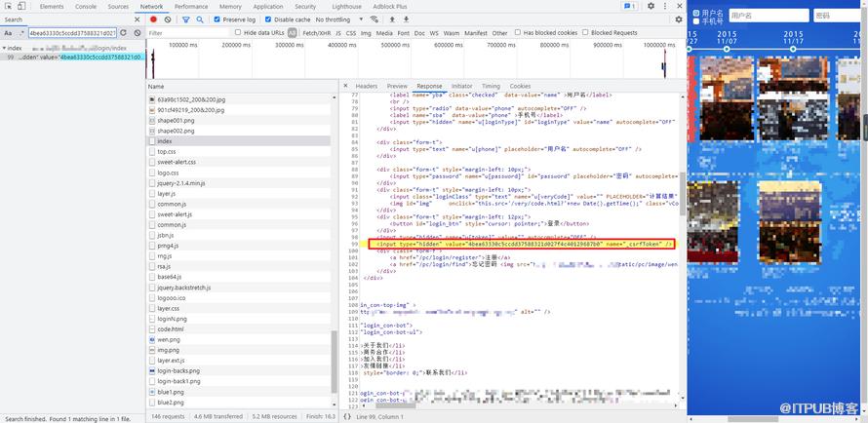Show the Cookies tab of the request
The width and height of the screenshot is (868, 423).
click(520, 87)
